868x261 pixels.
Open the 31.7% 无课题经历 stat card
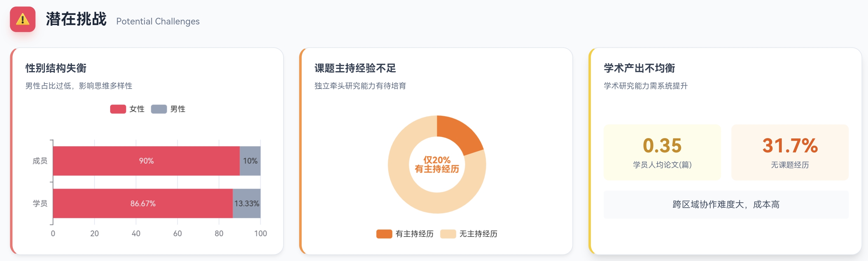790,152
